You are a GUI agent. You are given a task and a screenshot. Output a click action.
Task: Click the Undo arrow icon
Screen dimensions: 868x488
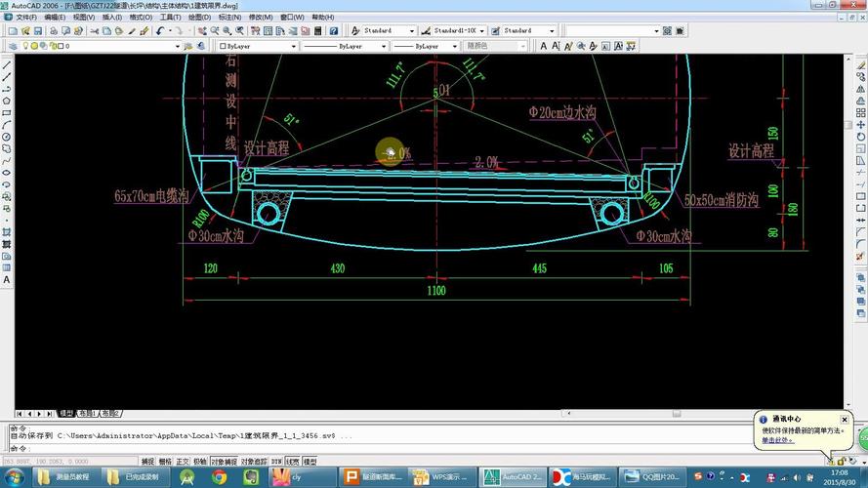[159, 31]
